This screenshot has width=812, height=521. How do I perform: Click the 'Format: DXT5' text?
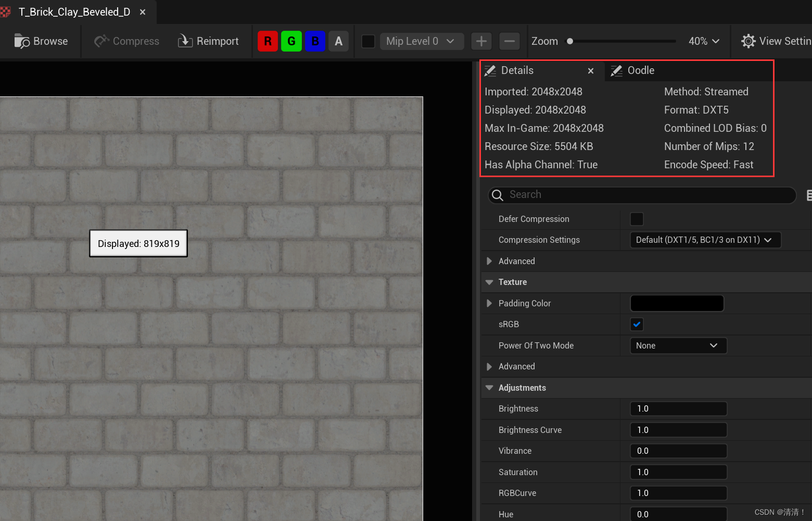point(696,110)
